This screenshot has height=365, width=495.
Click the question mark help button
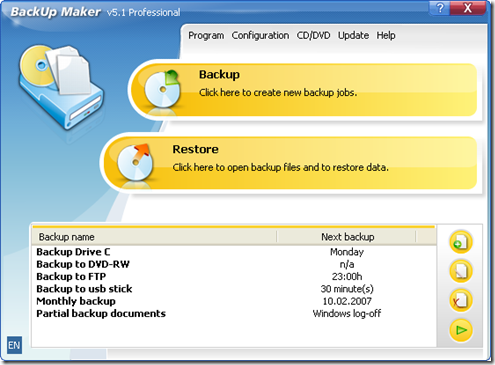[x=440, y=8]
